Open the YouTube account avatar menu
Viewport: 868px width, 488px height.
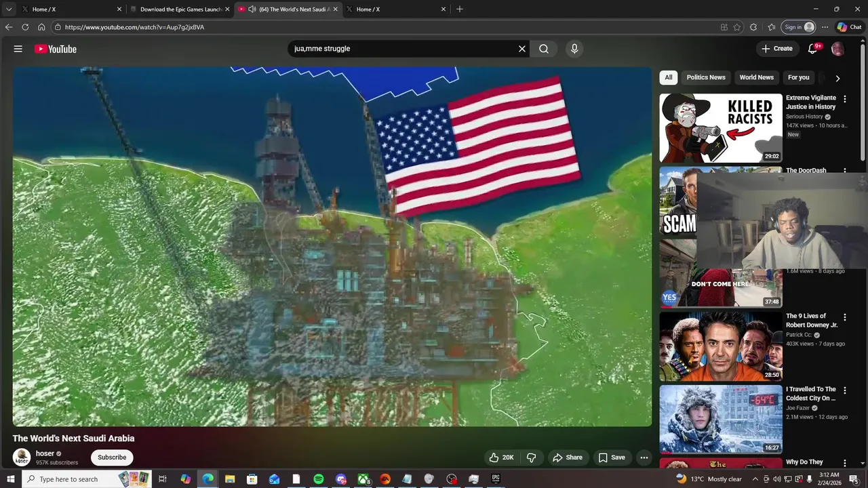(838, 49)
